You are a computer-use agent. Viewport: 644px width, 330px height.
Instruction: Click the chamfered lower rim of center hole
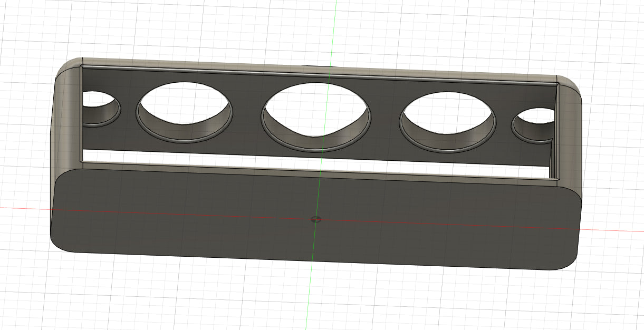[316, 143]
